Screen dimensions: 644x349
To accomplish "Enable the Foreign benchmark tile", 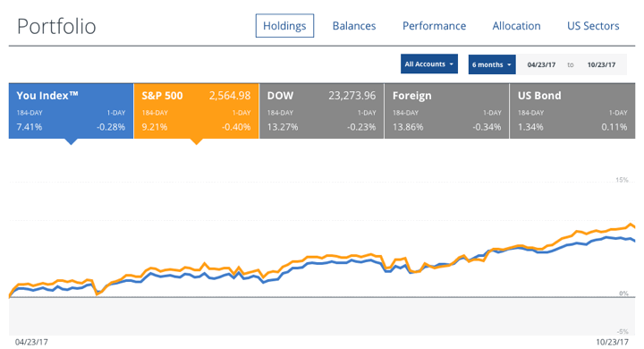I will (447, 111).
